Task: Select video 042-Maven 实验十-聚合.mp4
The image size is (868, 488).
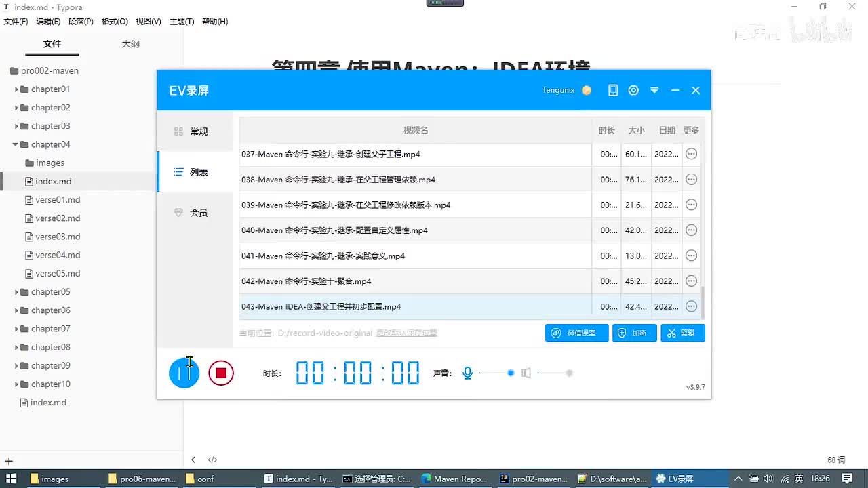Action: coord(415,281)
